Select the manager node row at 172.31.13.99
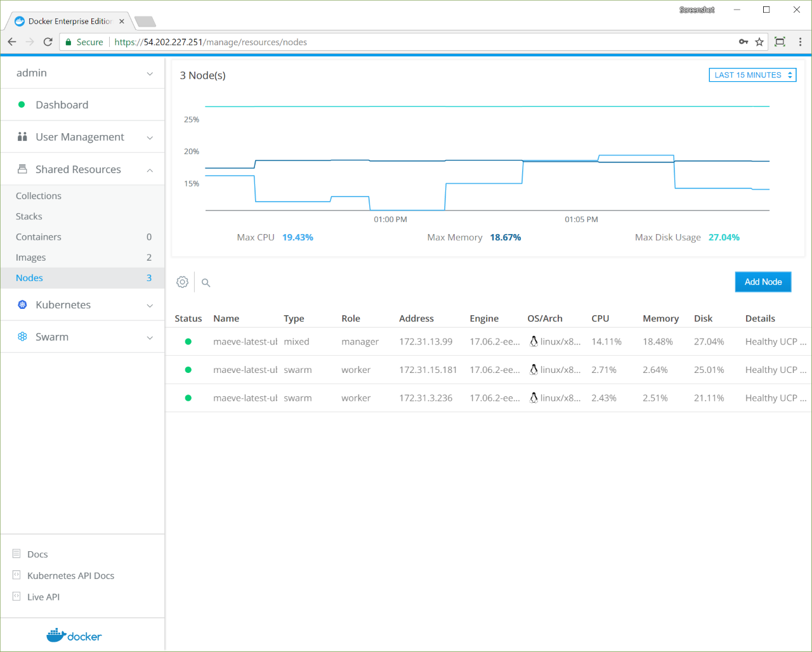The height and width of the screenshot is (652, 812). [425, 342]
